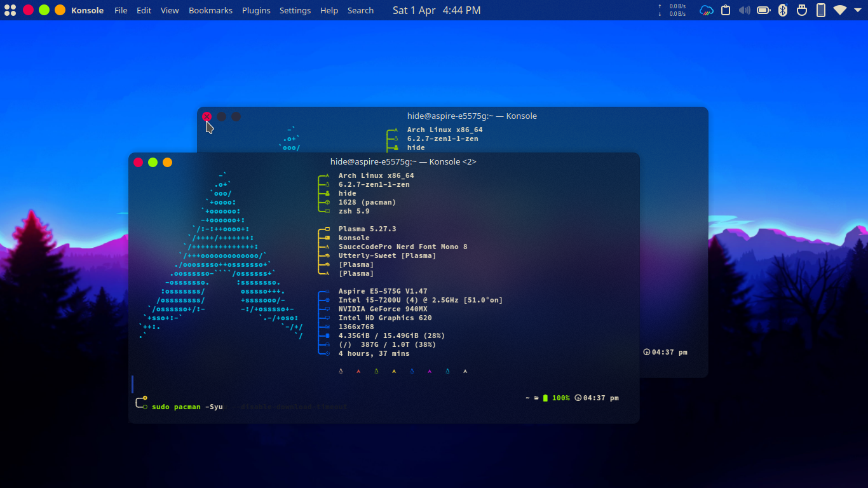This screenshot has height=488, width=868.
Task: Open the Plugins menu
Action: click(256, 10)
